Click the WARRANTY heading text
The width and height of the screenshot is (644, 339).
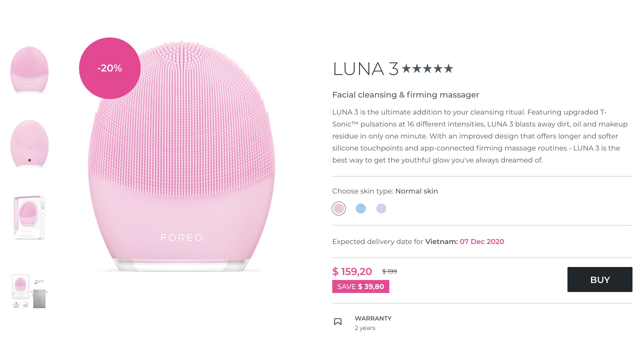click(x=373, y=318)
